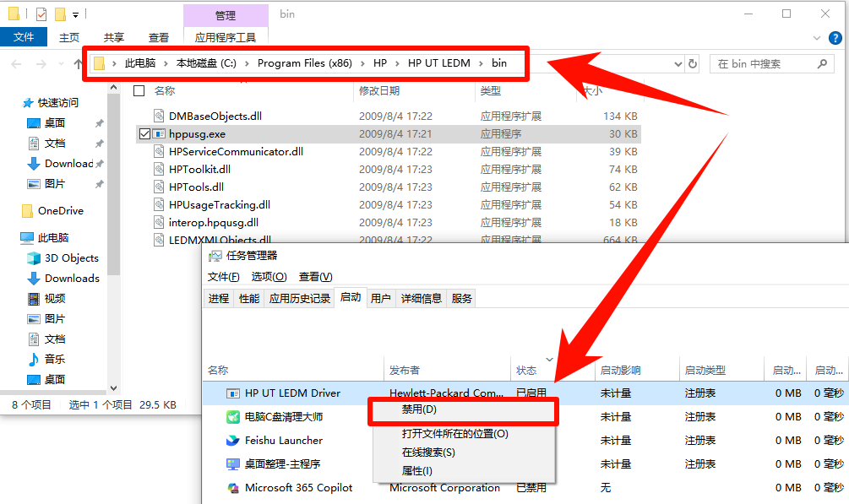Select the 电脑C盘清理大师 startup icon
849x504 pixels.
[x=233, y=417]
